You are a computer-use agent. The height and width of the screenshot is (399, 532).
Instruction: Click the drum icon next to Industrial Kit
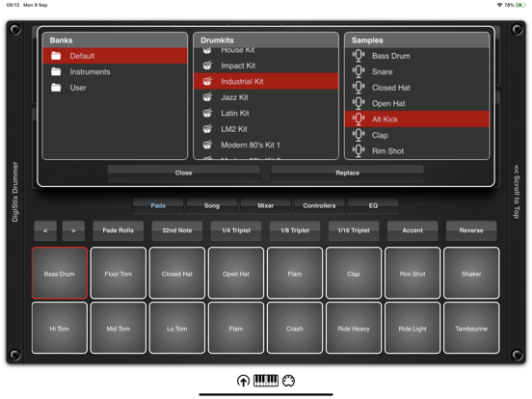pyautogui.click(x=207, y=81)
